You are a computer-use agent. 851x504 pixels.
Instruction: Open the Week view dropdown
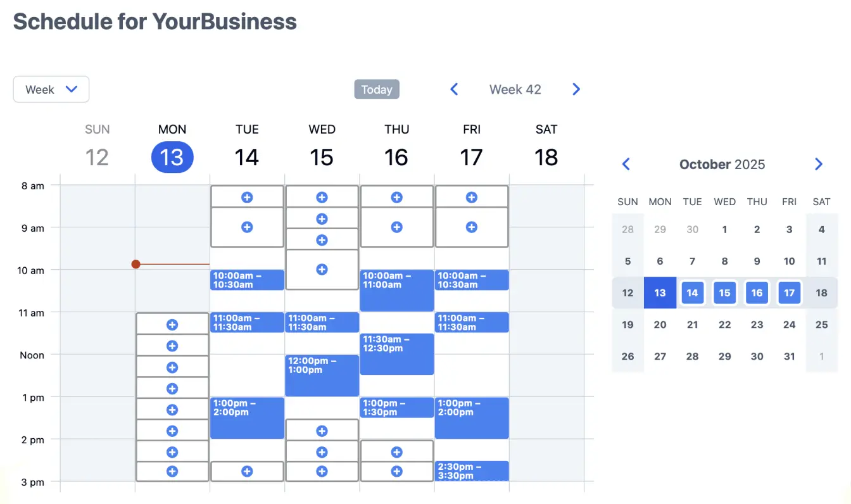[x=51, y=89]
